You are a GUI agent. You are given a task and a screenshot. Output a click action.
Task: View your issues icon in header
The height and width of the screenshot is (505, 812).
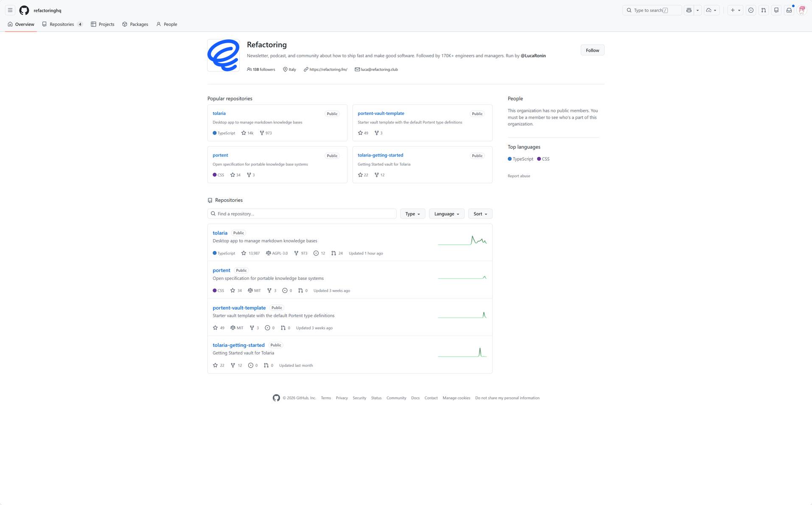(751, 10)
